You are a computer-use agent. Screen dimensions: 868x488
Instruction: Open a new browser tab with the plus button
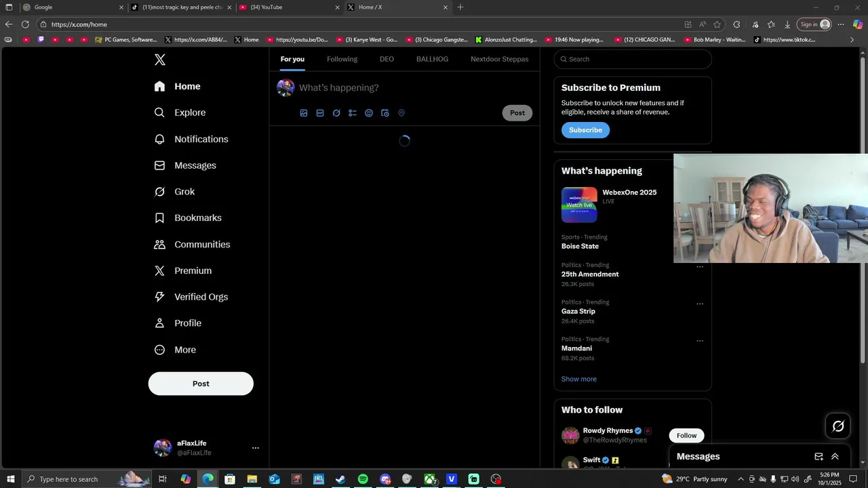tap(460, 7)
